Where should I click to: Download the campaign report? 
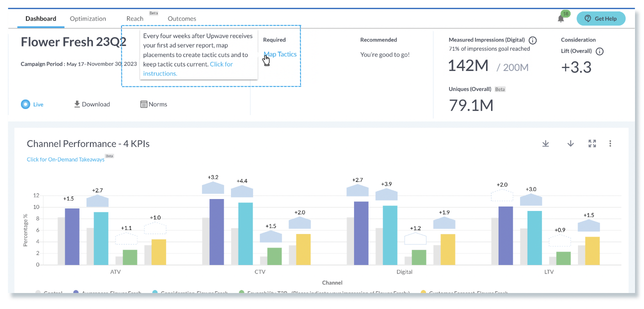[x=92, y=104]
